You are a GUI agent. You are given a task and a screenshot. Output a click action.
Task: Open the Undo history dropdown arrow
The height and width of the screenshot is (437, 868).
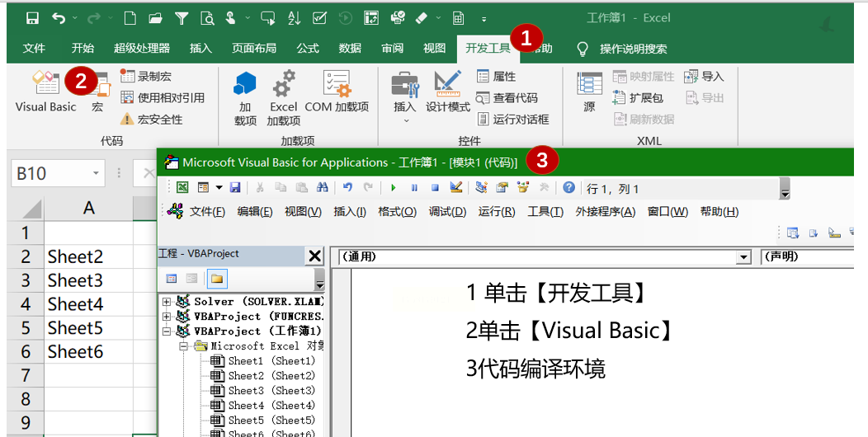[x=73, y=18]
